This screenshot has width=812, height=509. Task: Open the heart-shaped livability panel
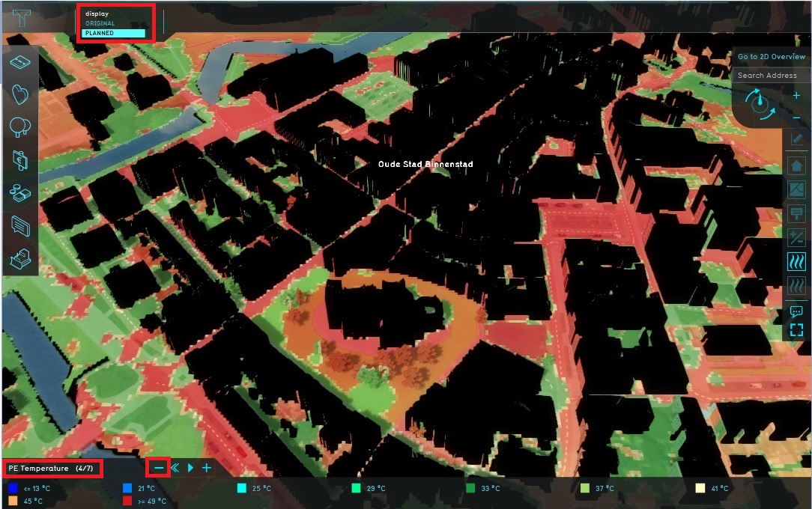tap(20, 94)
